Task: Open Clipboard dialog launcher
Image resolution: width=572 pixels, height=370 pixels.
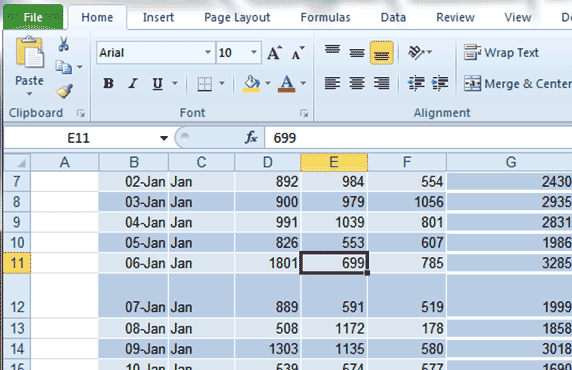Action: (81, 113)
